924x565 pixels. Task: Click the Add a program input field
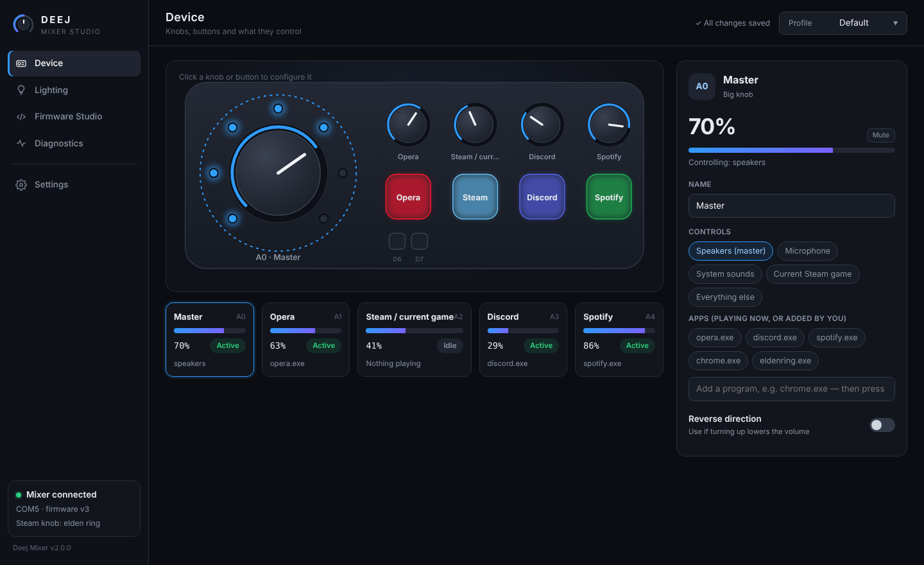pos(792,389)
